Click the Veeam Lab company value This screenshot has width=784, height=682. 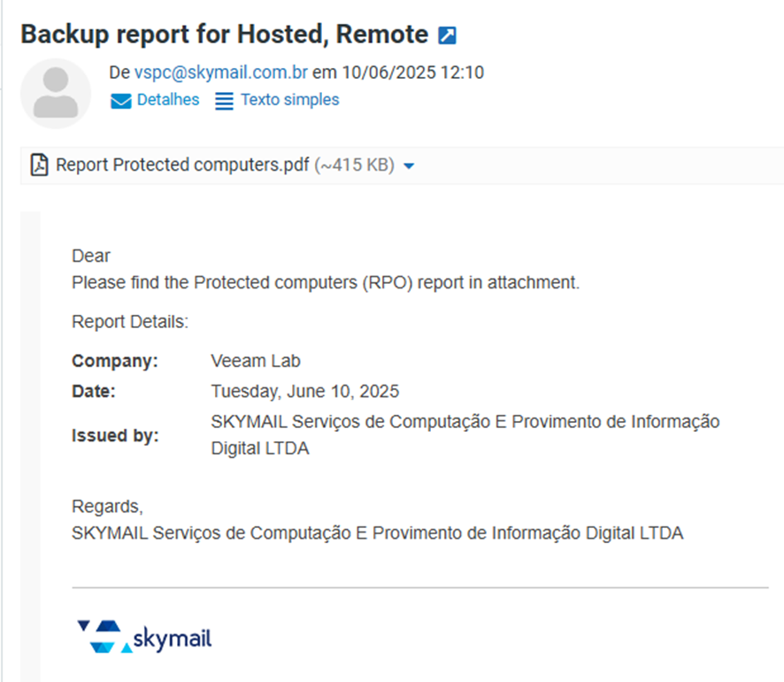(256, 361)
